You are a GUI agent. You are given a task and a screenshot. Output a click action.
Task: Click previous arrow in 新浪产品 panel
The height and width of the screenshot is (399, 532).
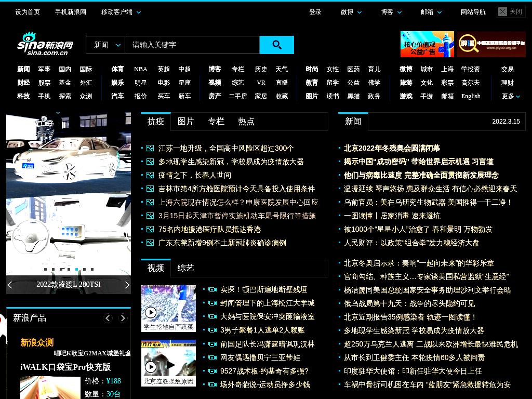108,318
